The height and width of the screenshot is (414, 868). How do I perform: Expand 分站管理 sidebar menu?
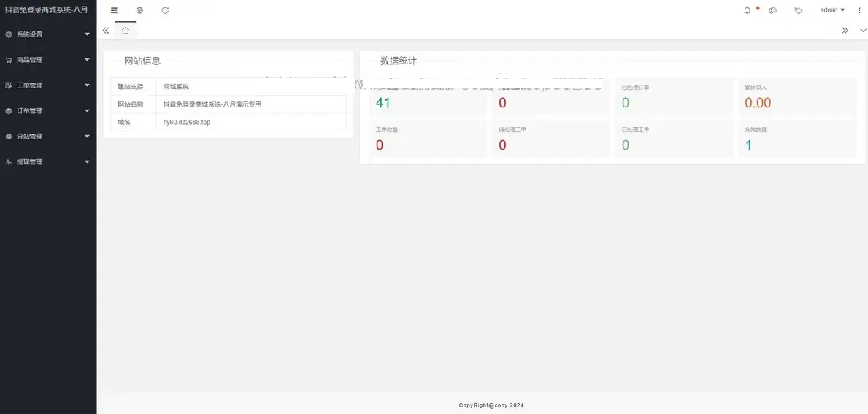click(x=48, y=137)
